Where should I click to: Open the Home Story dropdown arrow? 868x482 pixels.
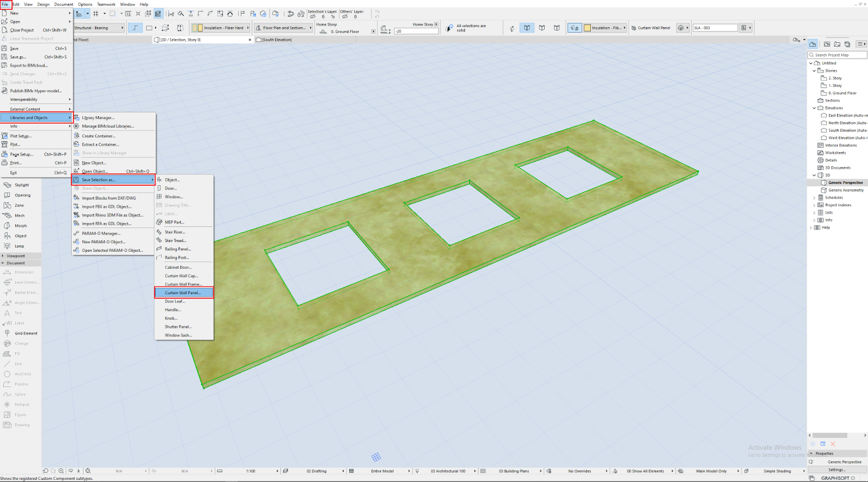[x=436, y=24]
